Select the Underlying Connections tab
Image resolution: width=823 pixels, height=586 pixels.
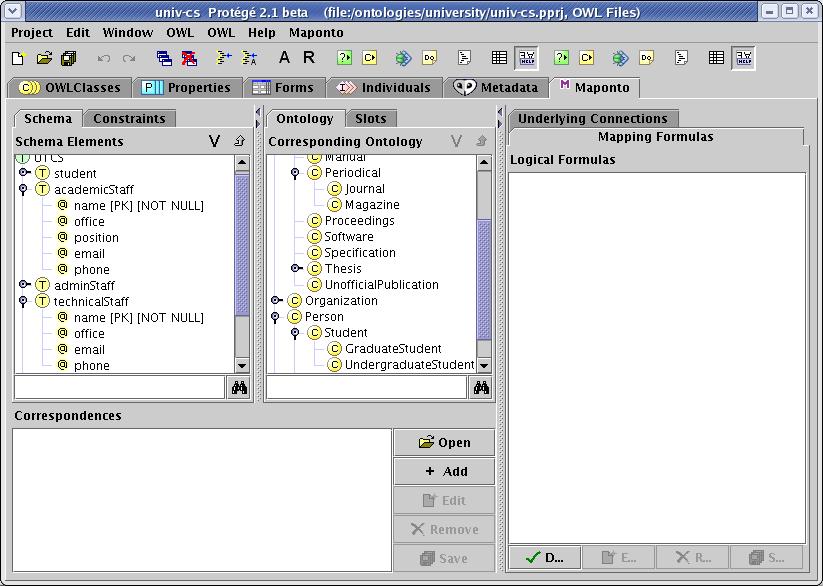pyautogui.click(x=593, y=119)
